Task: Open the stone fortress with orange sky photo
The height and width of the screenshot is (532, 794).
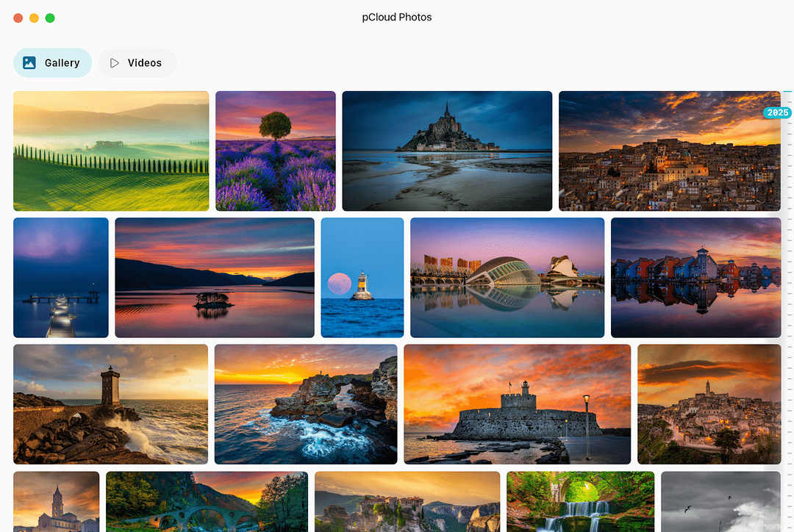Action: 518,404
